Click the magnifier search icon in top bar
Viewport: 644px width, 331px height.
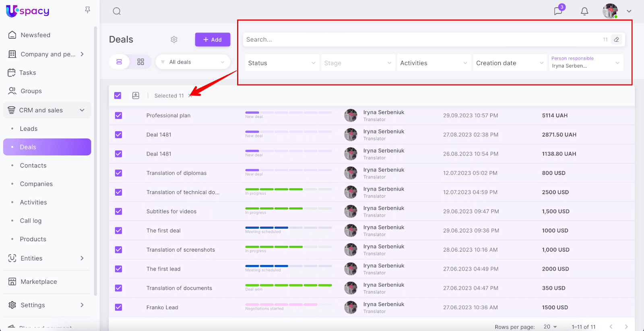117,11
